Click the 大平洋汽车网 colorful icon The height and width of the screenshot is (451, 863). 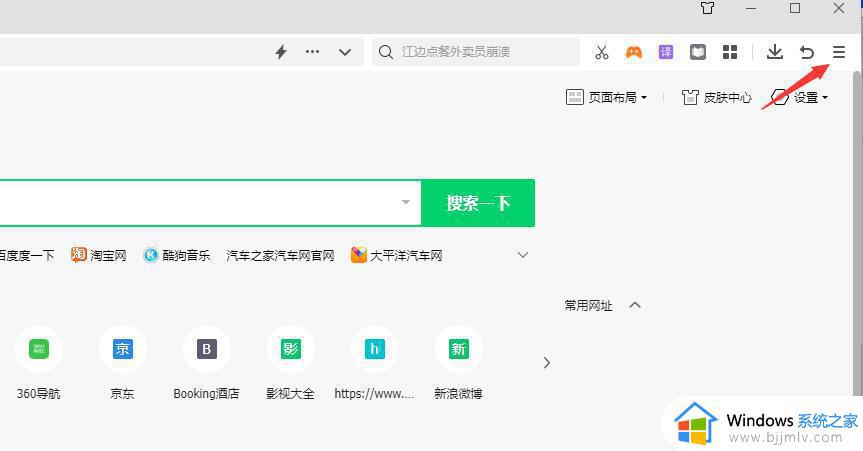click(359, 254)
